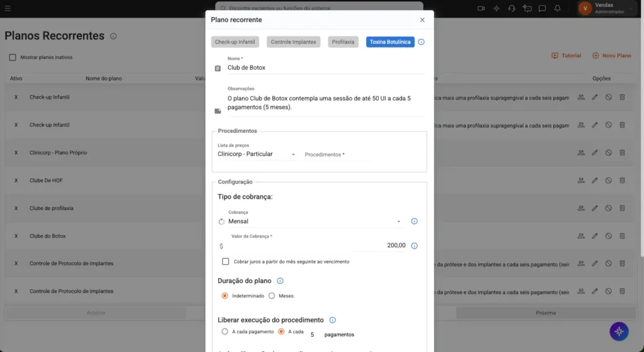Enable Cobrar juros após vencimento checkbox
Viewport: 644px width, 352px height.
(226, 261)
